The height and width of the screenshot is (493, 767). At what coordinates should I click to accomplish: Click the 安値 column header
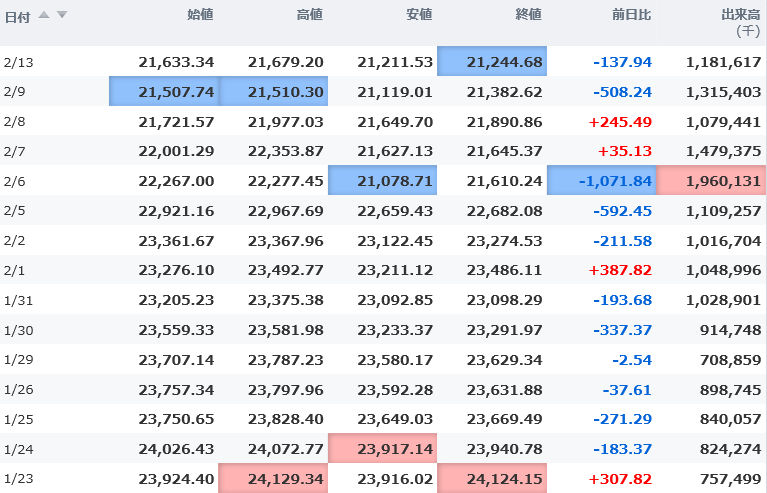[x=419, y=15]
